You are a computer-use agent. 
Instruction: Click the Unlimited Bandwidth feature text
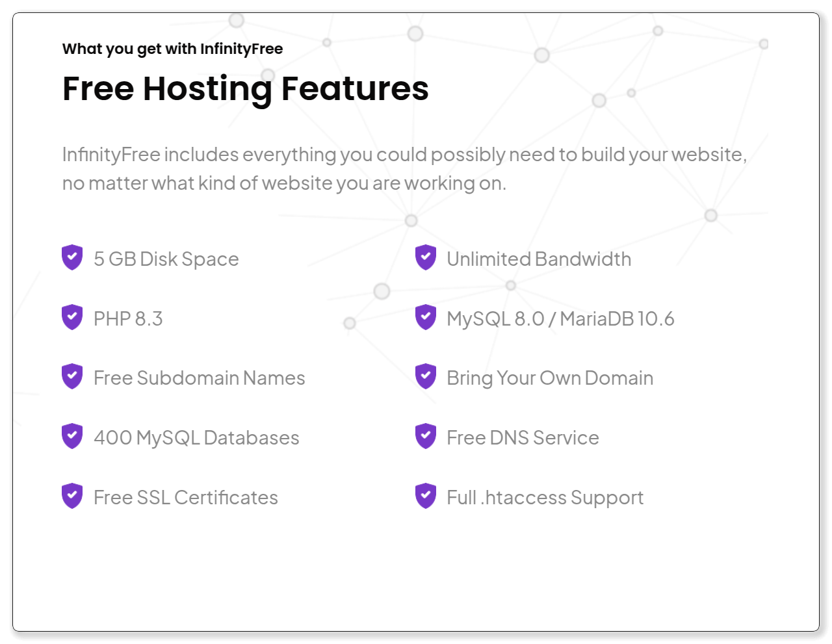(539, 259)
